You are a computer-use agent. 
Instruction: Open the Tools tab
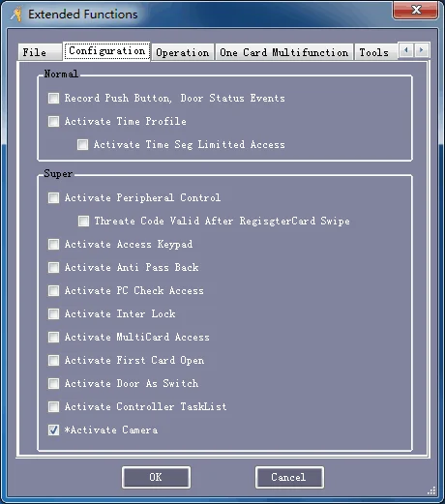(x=375, y=52)
